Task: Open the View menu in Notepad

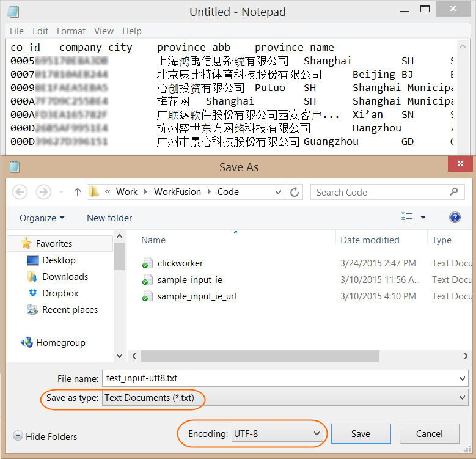Action: click(x=104, y=31)
